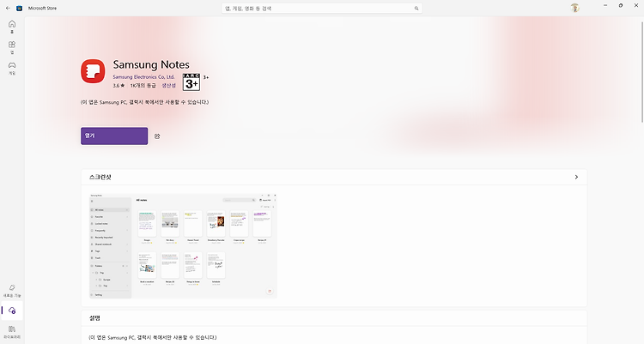644x344 pixels.
Task: Open the Samsung Notes screenshot thumbnail
Action: 183,245
